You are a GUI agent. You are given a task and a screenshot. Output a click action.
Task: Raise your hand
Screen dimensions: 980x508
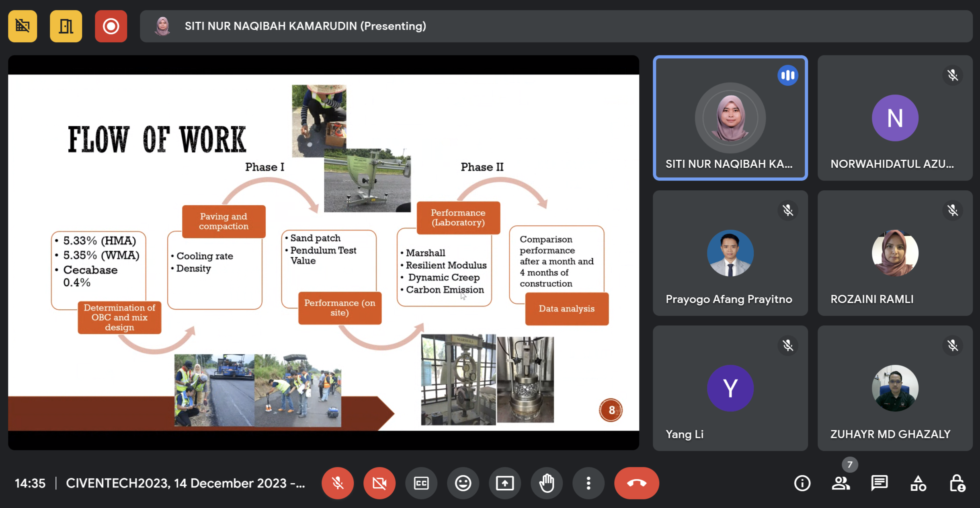547,483
